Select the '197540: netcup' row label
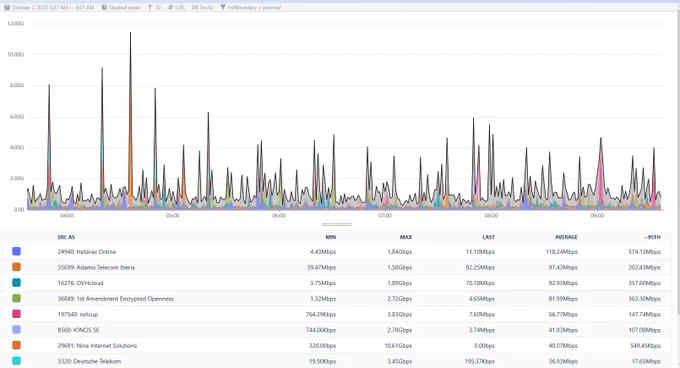This screenshot has width=680, height=368. pos(78,314)
